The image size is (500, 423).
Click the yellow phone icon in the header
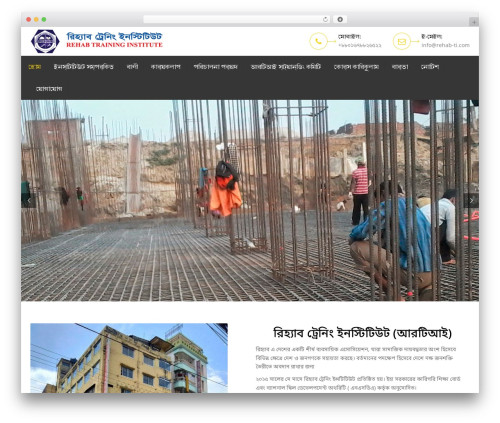click(x=318, y=41)
